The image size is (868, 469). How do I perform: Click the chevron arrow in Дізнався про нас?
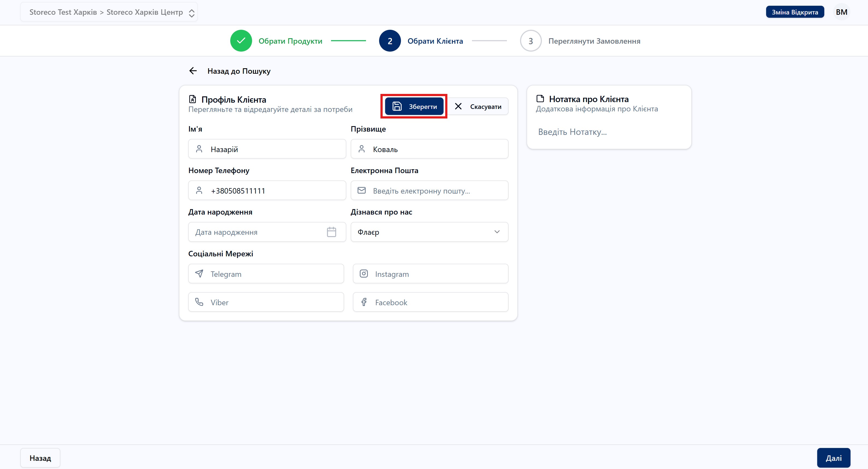click(497, 232)
